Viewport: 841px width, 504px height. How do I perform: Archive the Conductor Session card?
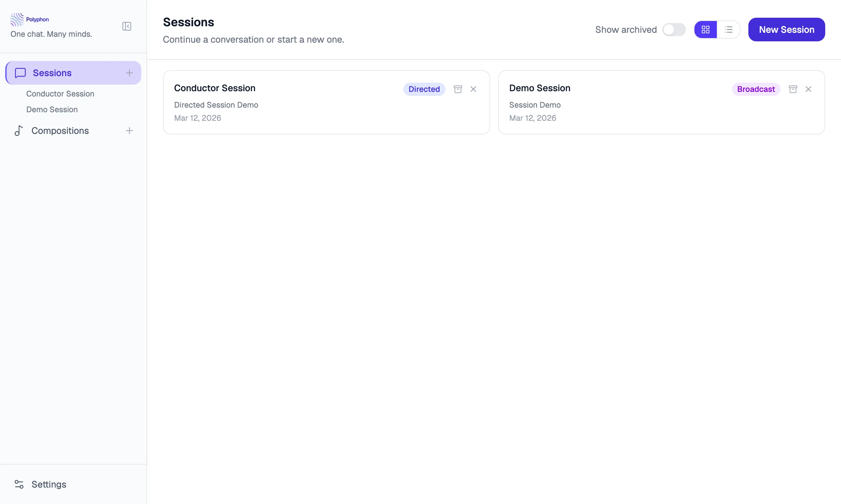[458, 89]
